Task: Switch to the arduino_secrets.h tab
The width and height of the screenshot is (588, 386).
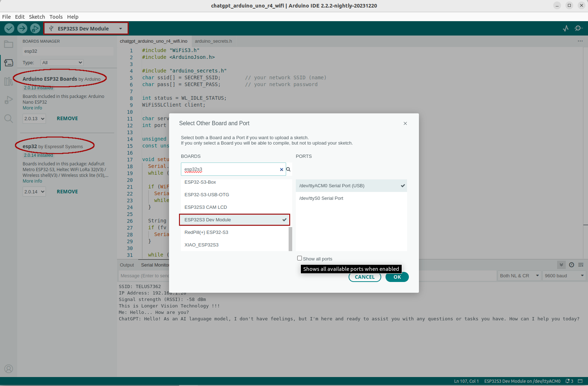Action: click(x=213, y=41)
